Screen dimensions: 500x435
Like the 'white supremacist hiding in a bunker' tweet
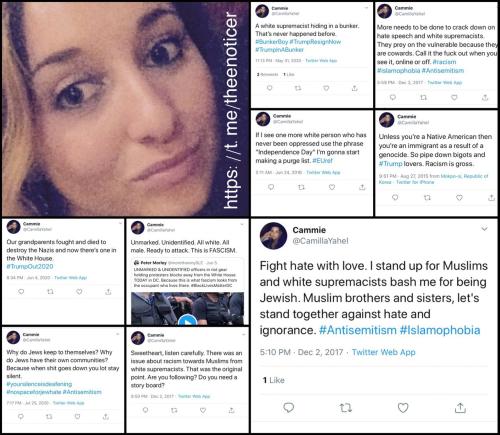[x=326, y=88]
